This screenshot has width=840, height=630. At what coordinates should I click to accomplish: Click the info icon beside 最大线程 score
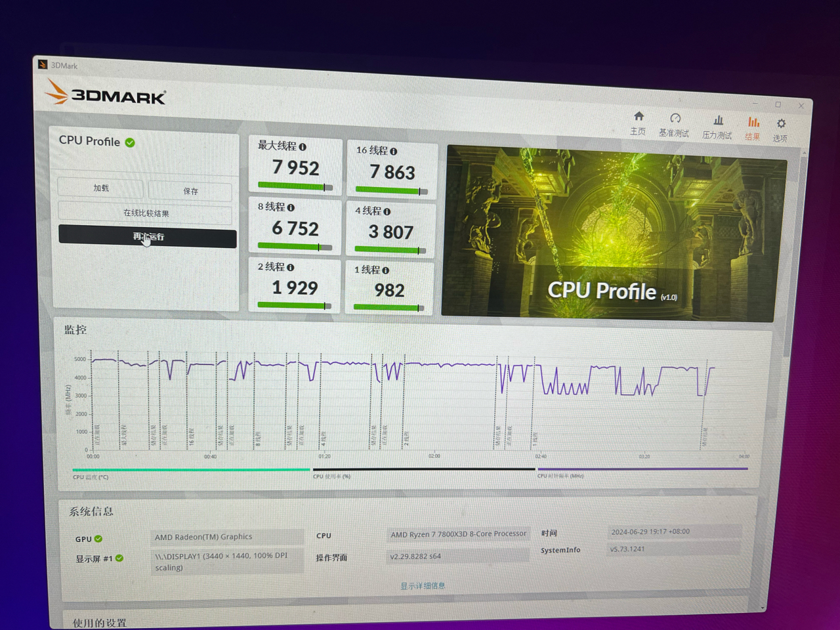click(x=302, y=147)
